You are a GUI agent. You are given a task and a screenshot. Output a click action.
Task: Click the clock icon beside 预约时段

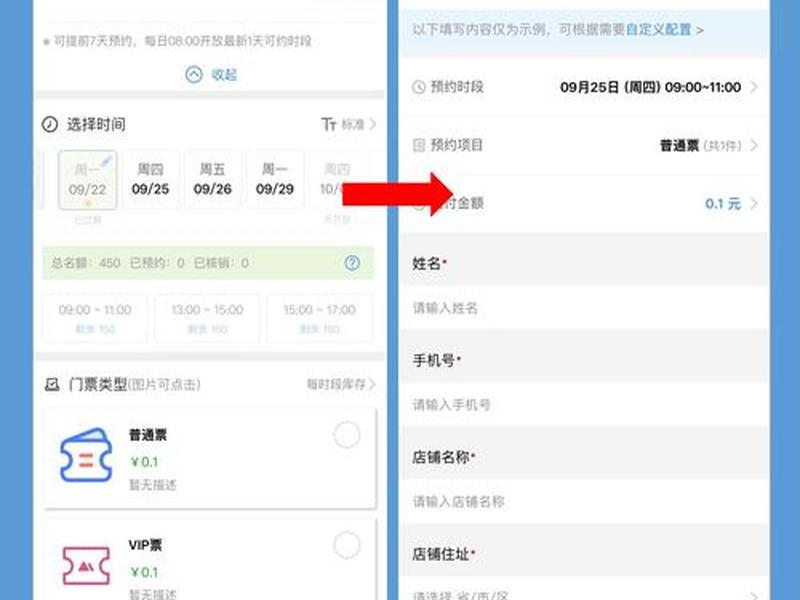418,87
